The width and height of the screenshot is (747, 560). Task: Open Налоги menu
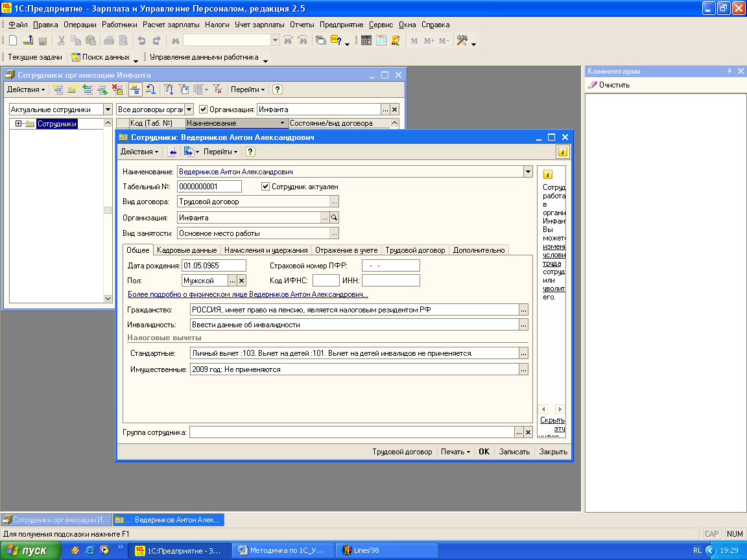tap(217, 25)
